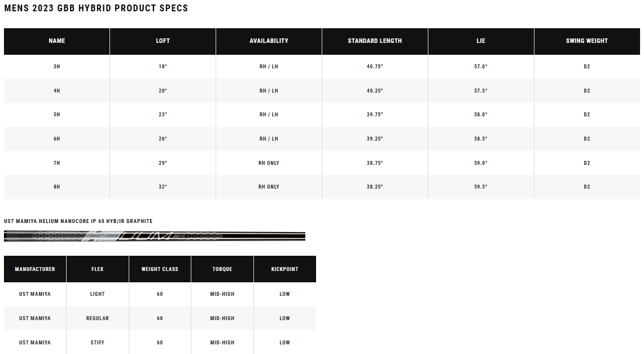Select the UST Mamiya Helium Nanocore shaft title
Screen dimensions: 644x354
(78, 221)
